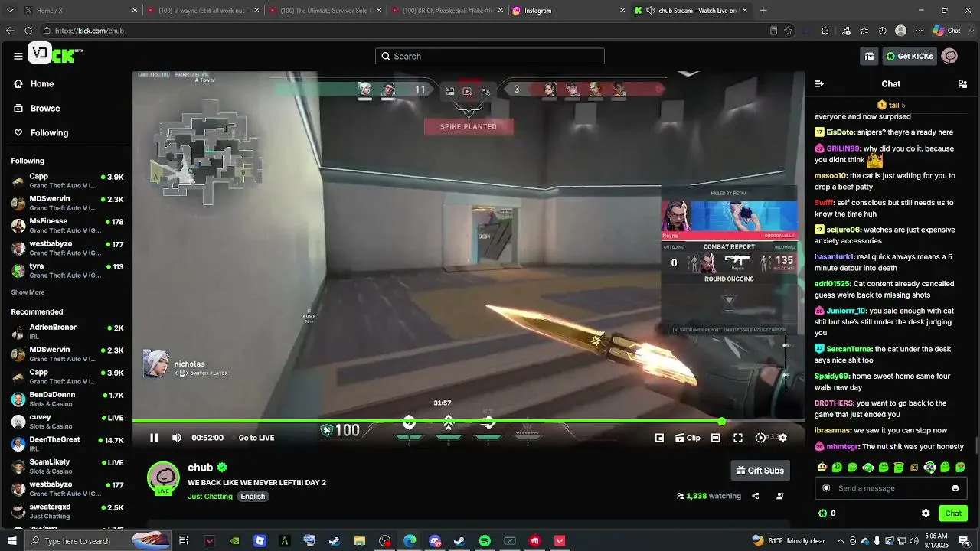Show the chat users list

(962, 84)
